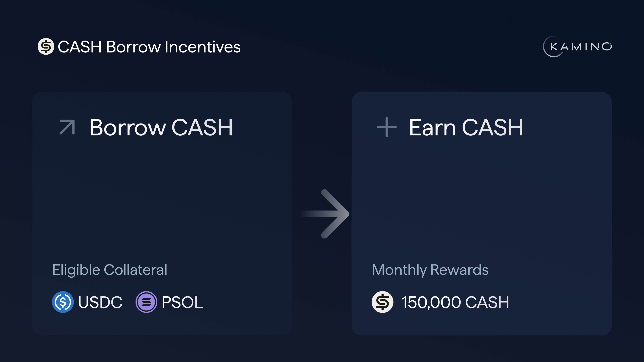Image resolution: width=644 pixels, height=362 pixels.
Task: Click the KAMINO wordmark text
Action: point(581,47)
